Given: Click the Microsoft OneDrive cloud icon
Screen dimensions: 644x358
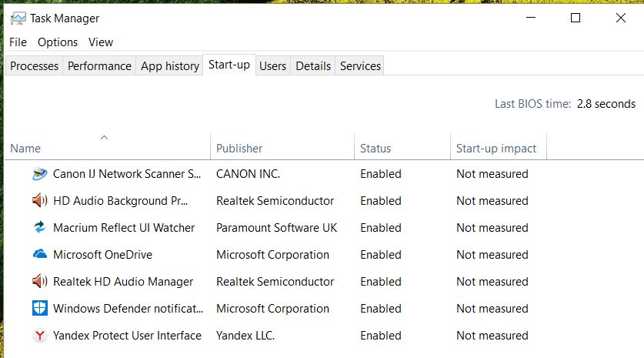Looking at the screenshot, I should [x=39, y=254].
